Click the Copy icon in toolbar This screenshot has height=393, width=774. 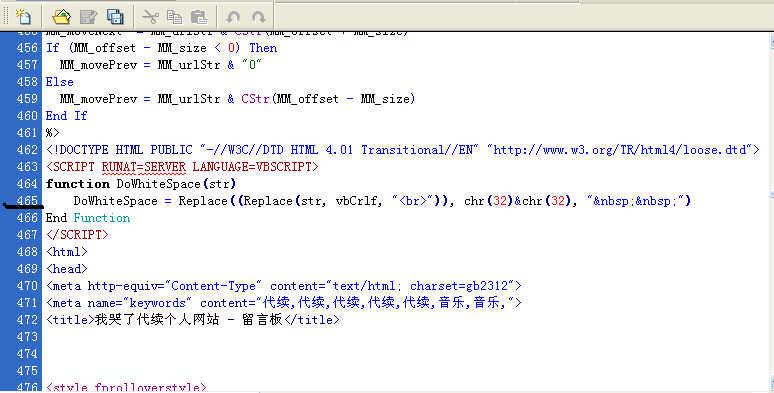[174, 17]
